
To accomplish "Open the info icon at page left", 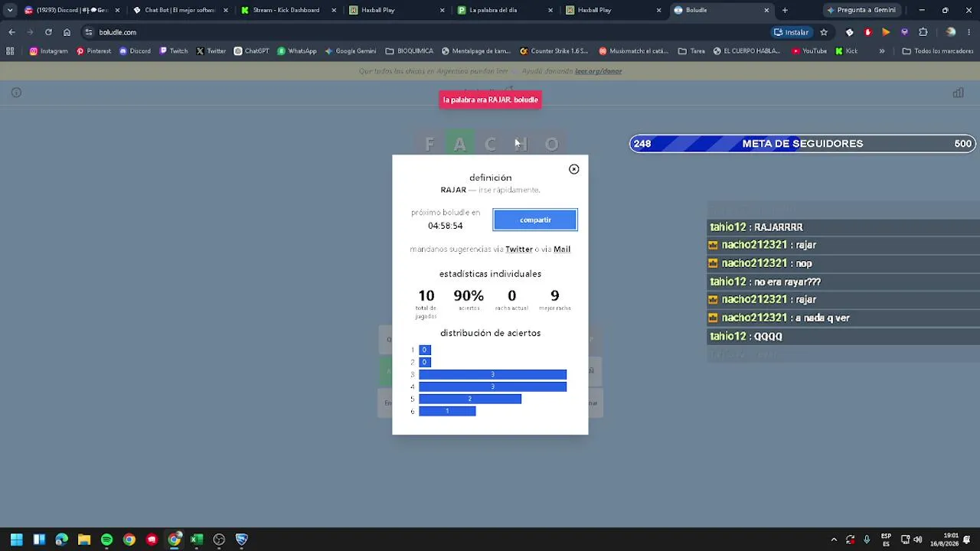I will click(16, 93).
